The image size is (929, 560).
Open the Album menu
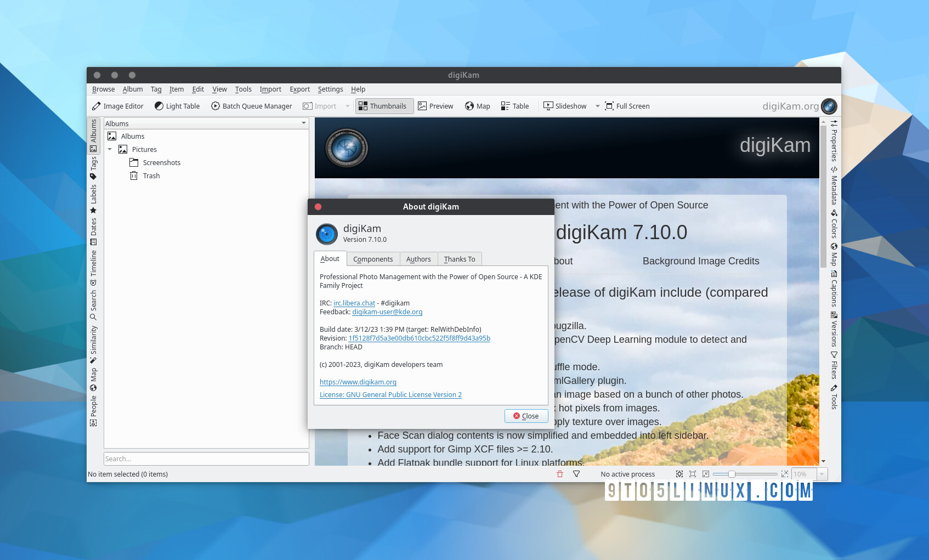133,89
